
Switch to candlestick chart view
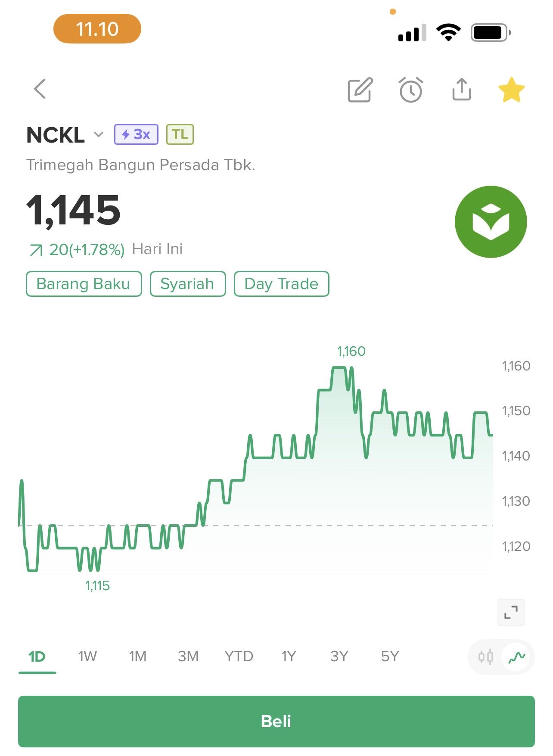coord(486,657)
